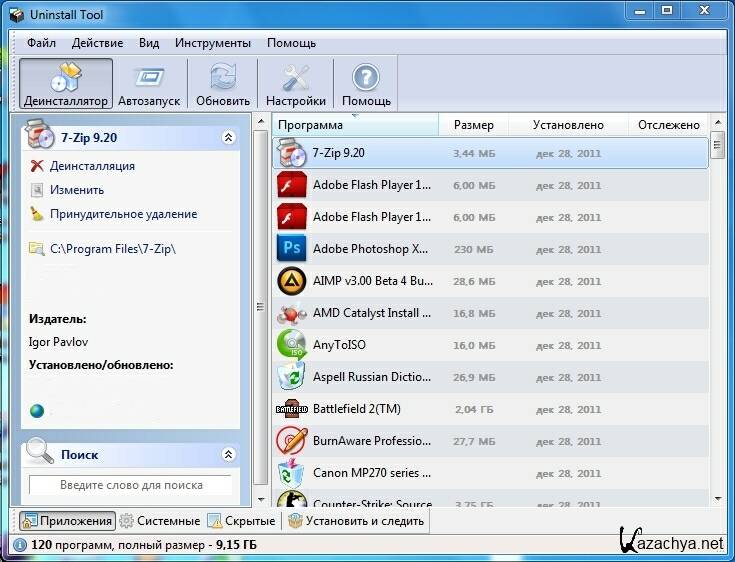Click the Деинсталлятор toolbar icon
Viewport: 735px width, 562px height.
pyautogui.click(x=65, y=79)
